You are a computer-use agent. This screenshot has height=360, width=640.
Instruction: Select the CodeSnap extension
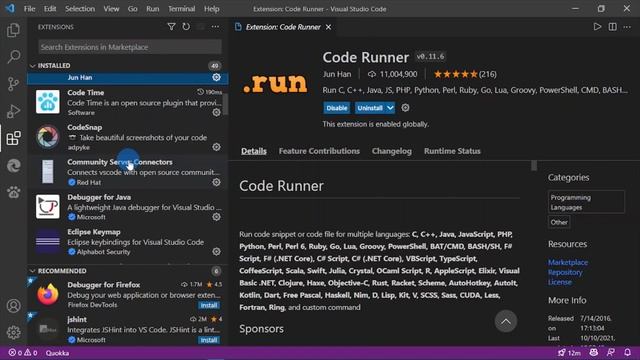[x=127, y=137]
